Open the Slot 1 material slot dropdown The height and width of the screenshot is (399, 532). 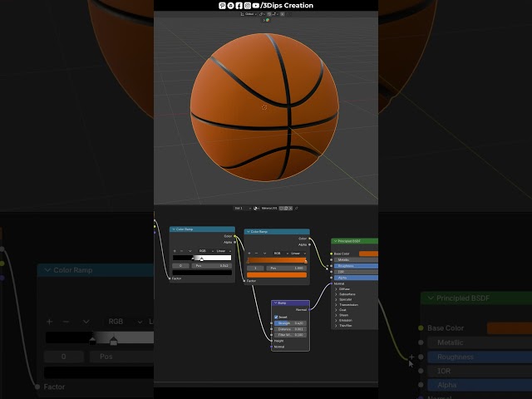(242, 209)
